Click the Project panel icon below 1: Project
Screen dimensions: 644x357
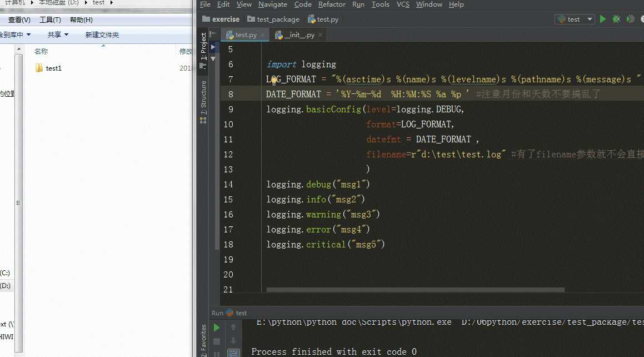(203, 66)
